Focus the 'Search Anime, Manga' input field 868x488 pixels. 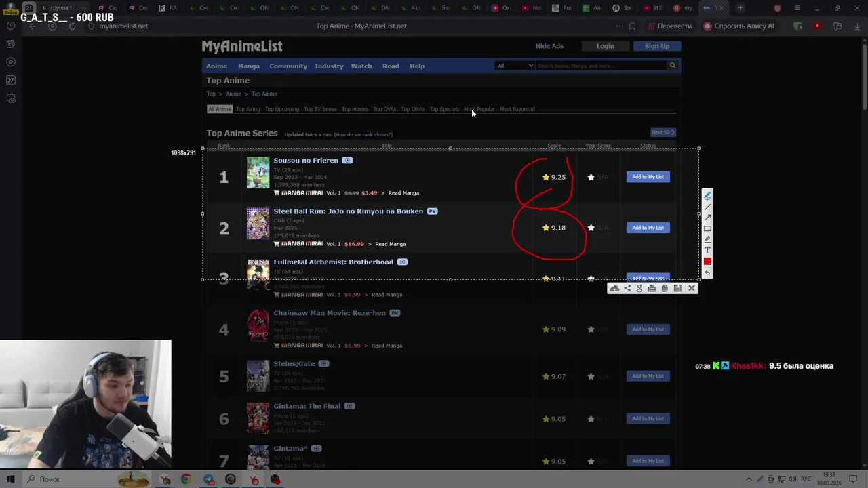coord(601,66)
